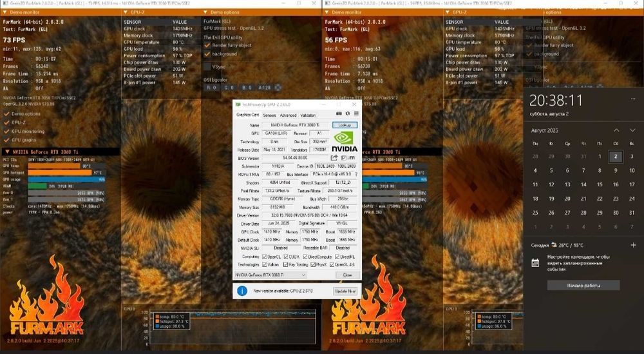Toggle the CUDA checkbox
644x354 pixels.
(x=286, y=257)
